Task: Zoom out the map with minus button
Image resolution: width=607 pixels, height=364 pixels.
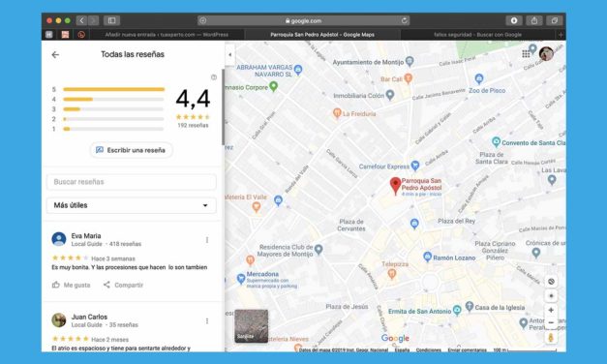Action: (x=551, y=322)
